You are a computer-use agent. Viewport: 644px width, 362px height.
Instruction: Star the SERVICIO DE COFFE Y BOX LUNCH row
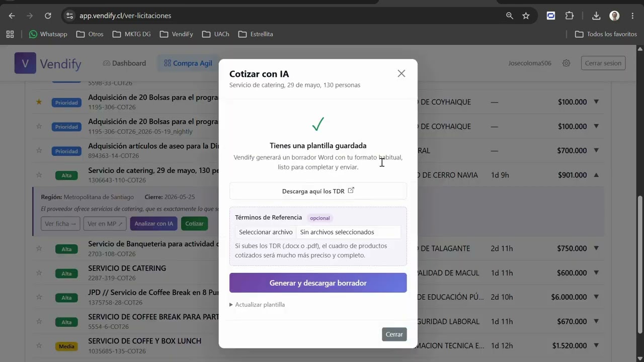pyautogui.click(x=39, y=346)
